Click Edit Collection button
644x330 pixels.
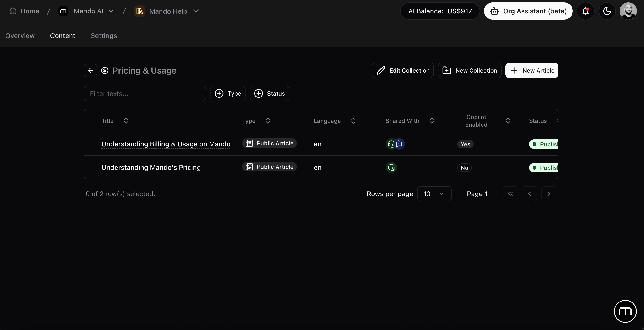pyautogui.click(x=402, y=70)
